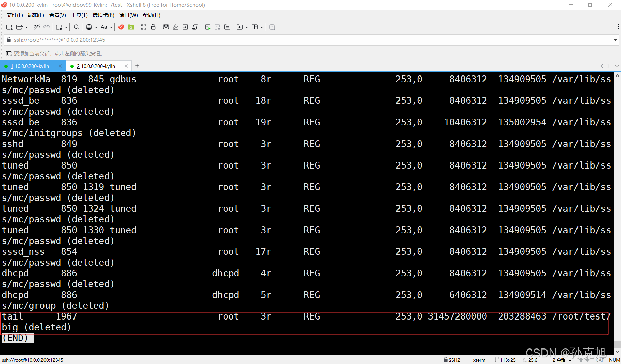The image size is (621, 364).
Task: Click the CAP indicator in status bar
Action: tap(600, 360)
